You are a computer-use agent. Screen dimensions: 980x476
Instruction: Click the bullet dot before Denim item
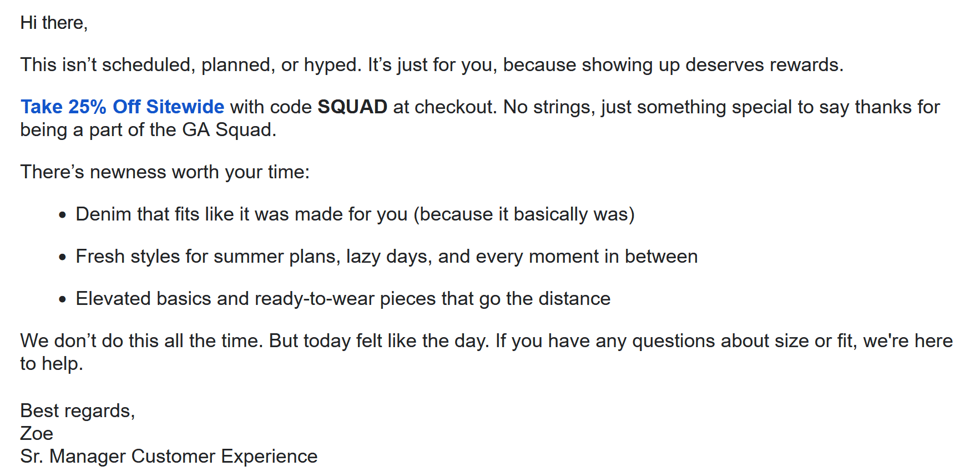coord(63,215)
